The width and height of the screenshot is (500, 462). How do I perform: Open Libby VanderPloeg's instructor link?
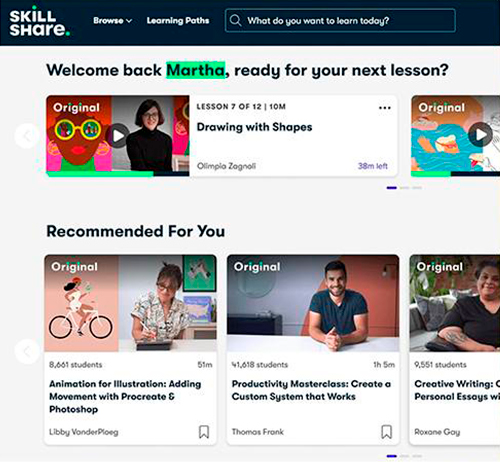[x=84, y=432]
